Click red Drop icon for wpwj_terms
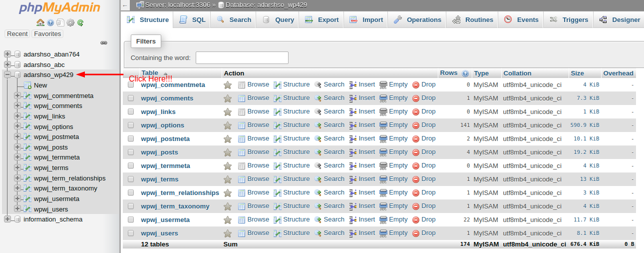Image resolution: width=644 pixels, height=253 pixels. 416,179
